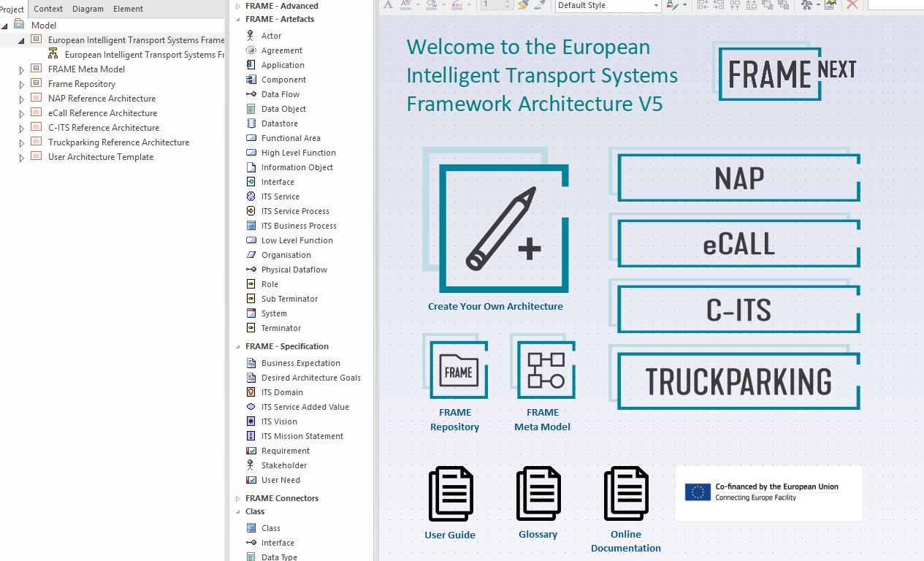
Task: Open the FRAME Repository folder icon
Action: click(458, 370)
